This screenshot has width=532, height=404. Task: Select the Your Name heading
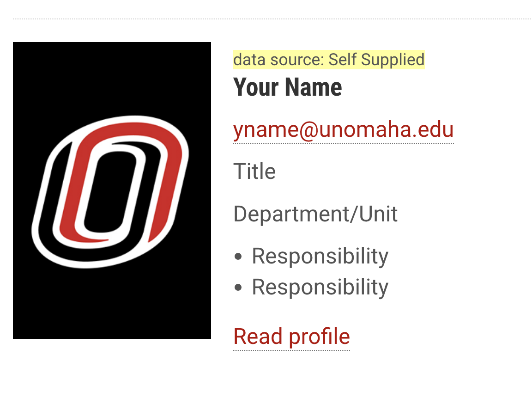pos(287,87)
